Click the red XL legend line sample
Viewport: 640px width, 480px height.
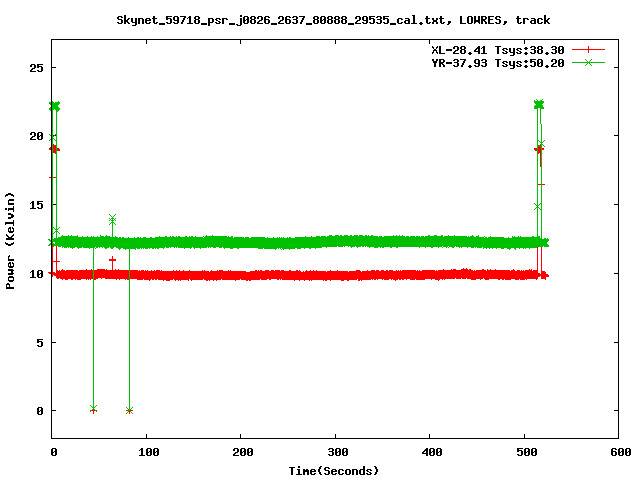click(x=588, y=50)
